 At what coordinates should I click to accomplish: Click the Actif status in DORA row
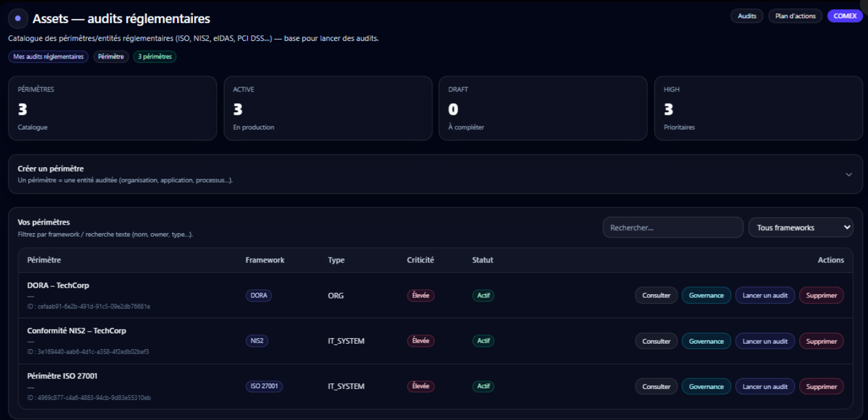click(483, 295)
